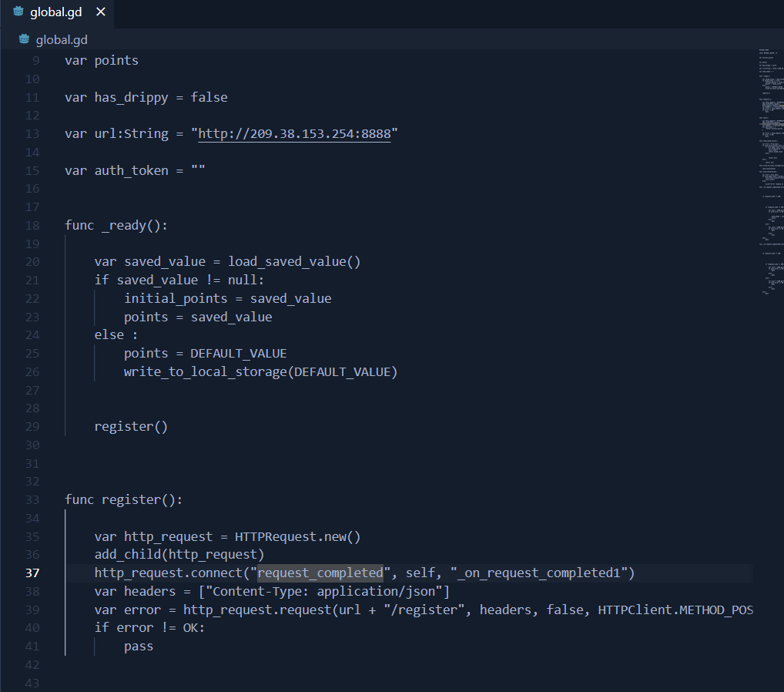Click "url:String" declaration on line 13

[x=132, y=133]
